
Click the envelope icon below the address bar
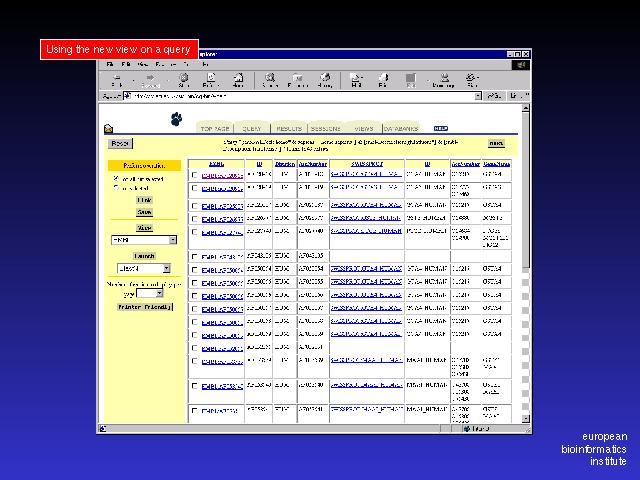(x=108, y=129)
